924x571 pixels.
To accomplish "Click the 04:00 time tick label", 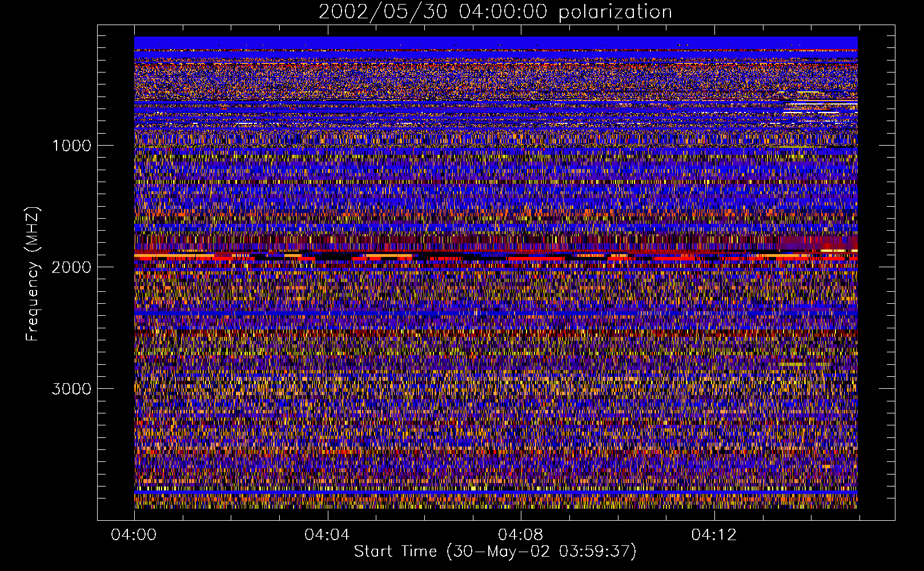I will pos(134,535).
